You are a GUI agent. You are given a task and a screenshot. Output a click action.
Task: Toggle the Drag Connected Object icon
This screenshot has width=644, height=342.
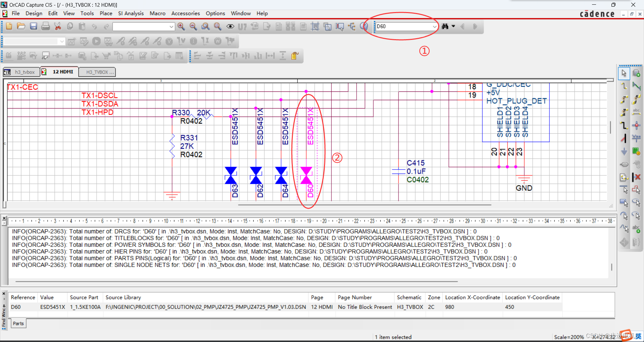click(x=339, y=26)
